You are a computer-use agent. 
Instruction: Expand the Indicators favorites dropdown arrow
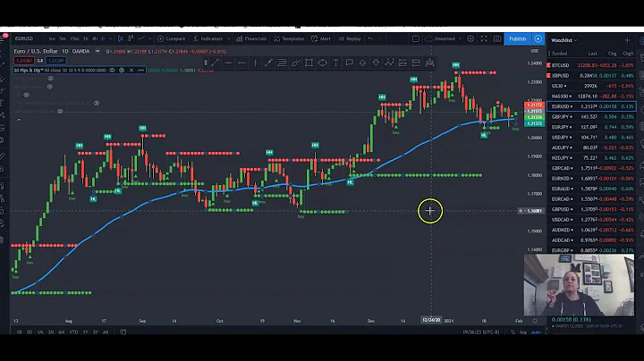[228, 38]
